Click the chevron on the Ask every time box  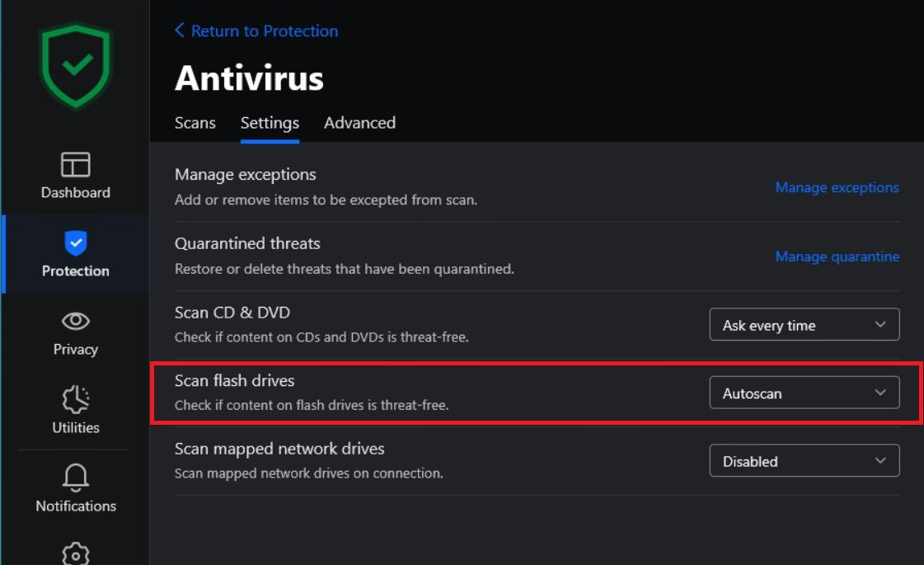pyautogui.click(x=880, y=324)
